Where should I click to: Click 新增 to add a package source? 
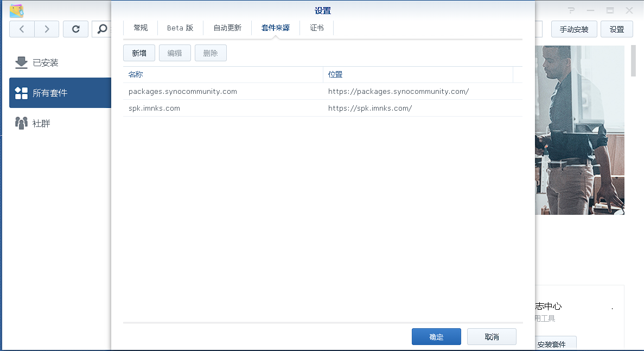(139, 53)
